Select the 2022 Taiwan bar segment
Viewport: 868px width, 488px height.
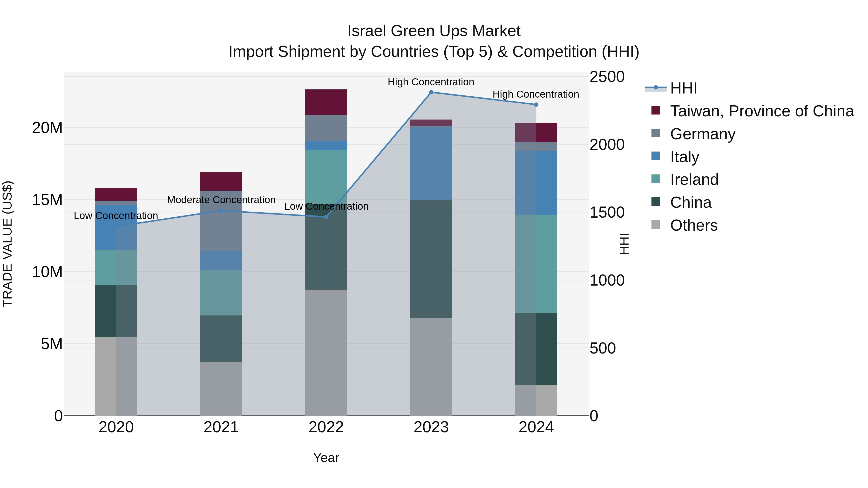click(326, 102)
